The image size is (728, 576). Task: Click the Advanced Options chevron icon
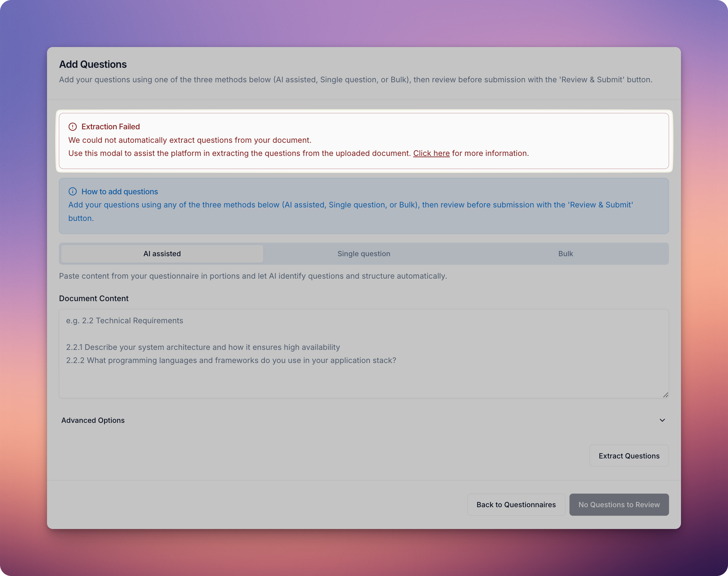coord(663,420)
